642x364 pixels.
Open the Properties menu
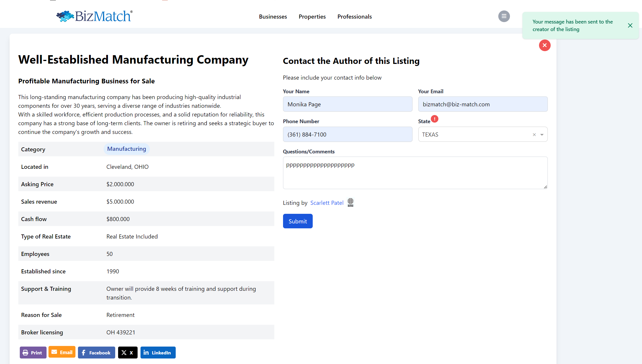coord(312,17)
